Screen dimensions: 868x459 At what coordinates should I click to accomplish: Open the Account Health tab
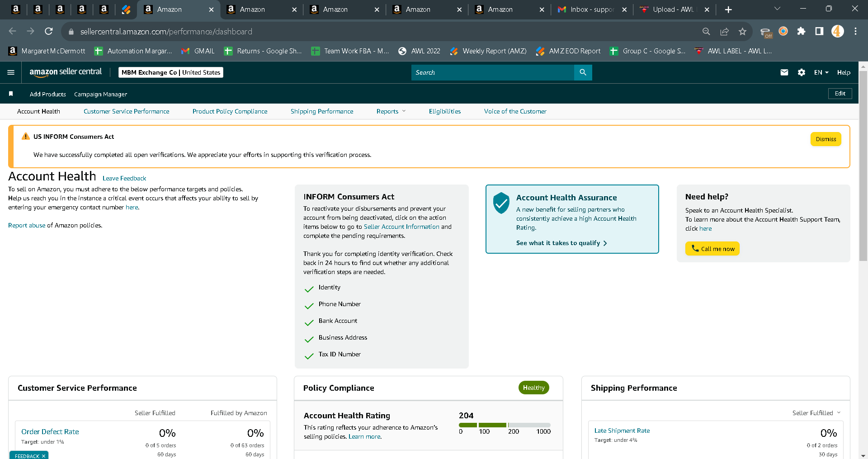click(x=38, y=111)
